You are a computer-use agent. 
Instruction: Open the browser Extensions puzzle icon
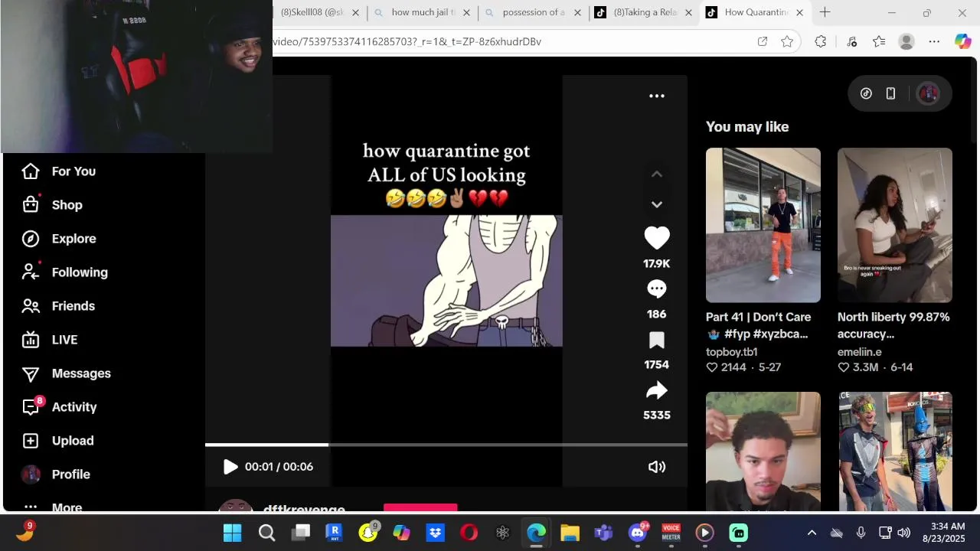[x=821, y=41]
